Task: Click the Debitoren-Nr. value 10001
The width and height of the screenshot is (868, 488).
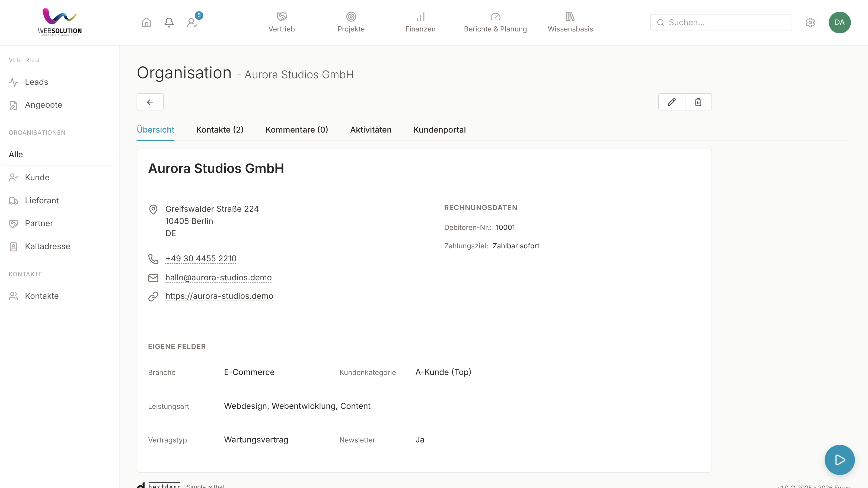Action: coord(505,227)
